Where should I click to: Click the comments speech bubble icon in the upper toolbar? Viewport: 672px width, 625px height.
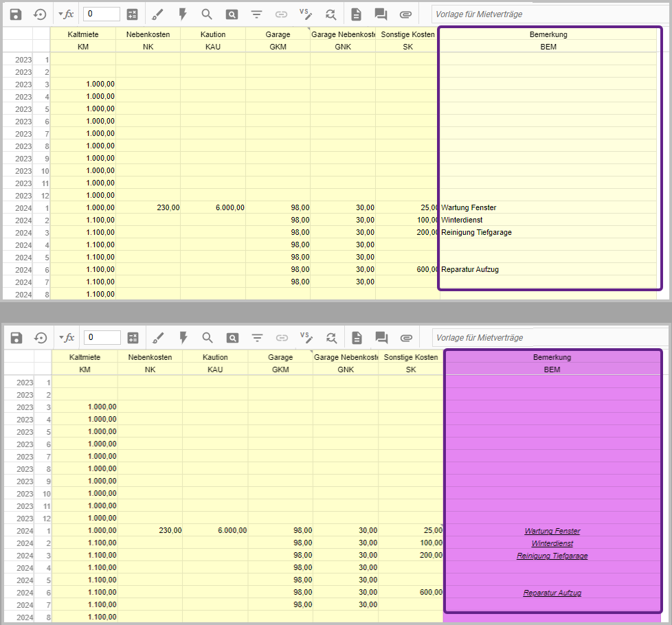click(381, 14)
